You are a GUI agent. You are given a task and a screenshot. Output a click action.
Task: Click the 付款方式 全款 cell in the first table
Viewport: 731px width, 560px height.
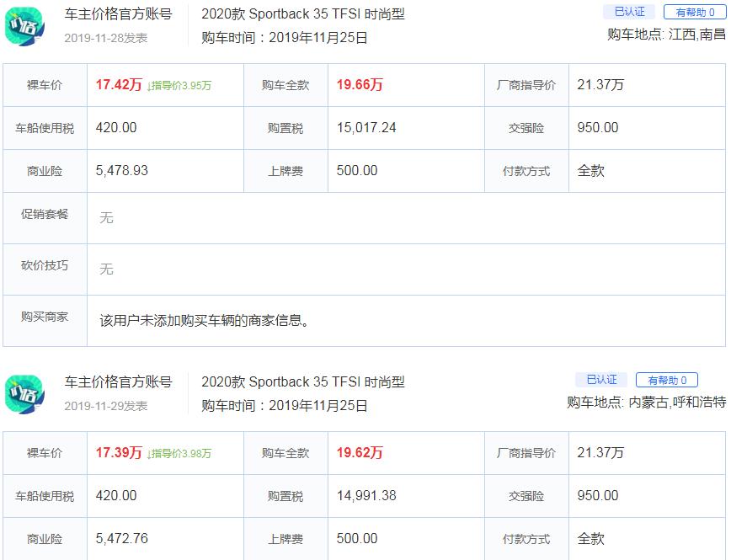point(590,171)
